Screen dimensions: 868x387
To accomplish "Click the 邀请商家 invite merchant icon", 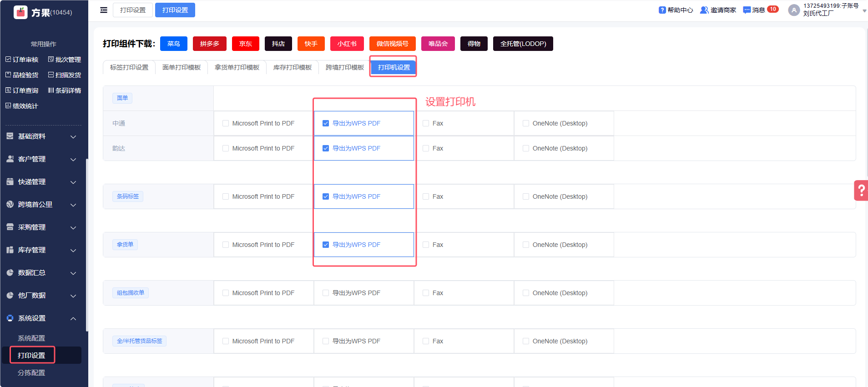I will point(704,10).
